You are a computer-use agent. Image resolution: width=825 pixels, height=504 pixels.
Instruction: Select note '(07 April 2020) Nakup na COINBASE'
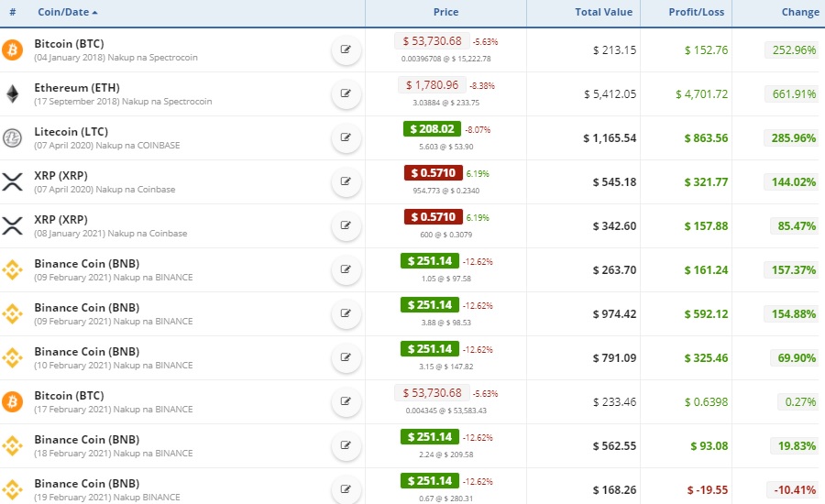107,145
